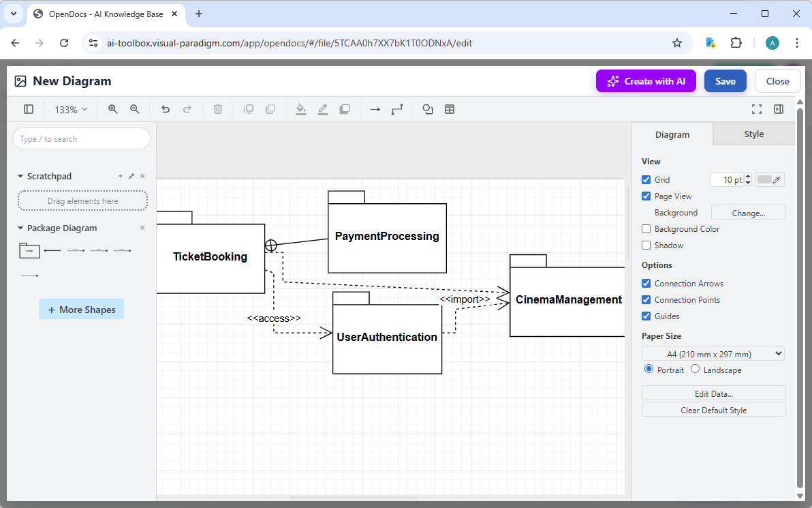This screenshot has height=508, width=812.
Task: Click the Redo icon in the toolbar
Action: pyautogui.click(x=187, y=109)
